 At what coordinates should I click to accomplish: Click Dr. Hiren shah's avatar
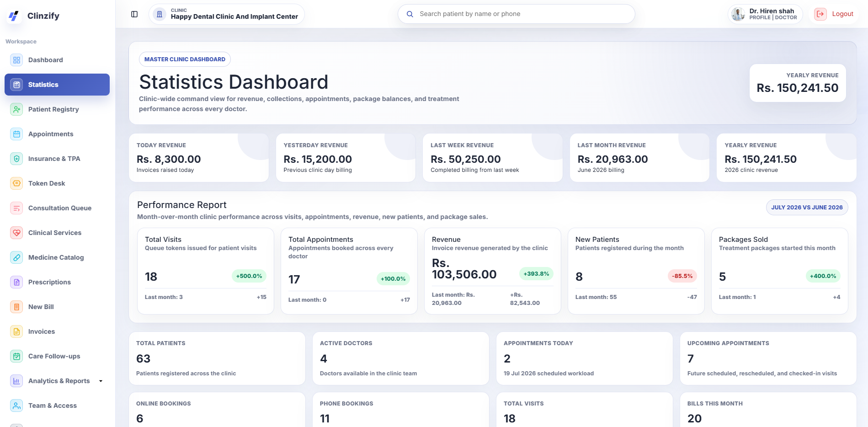tap(738, 14)
